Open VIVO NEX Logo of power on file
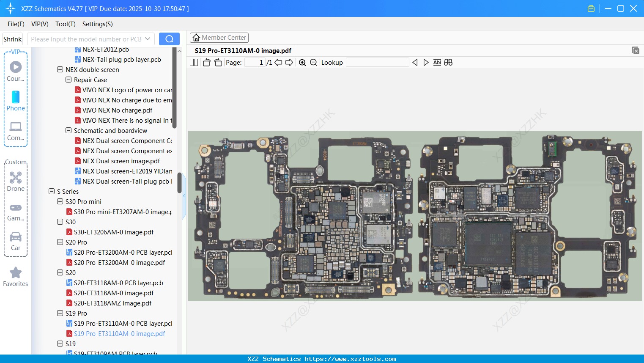The image size is (644, 363). tap(123, 90)
